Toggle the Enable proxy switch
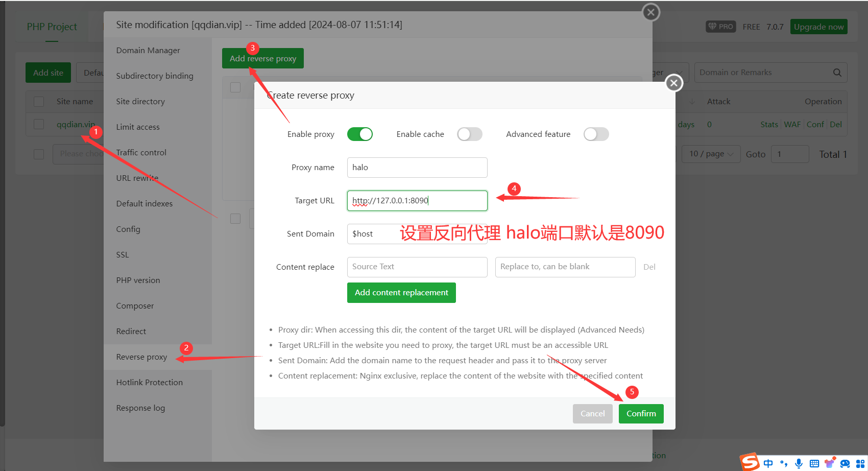 coord(360,134)
